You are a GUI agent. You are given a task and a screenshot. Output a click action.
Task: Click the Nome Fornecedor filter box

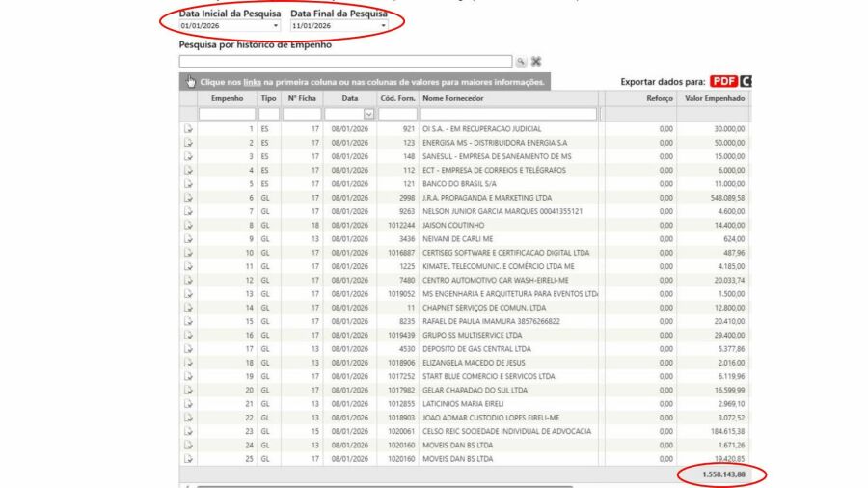pos(508,114)
